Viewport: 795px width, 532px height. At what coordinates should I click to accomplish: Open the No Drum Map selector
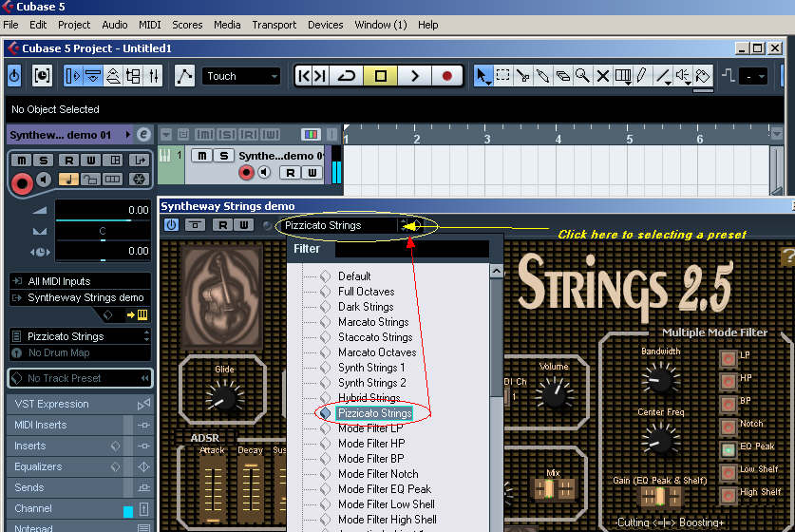tap(80, 353)
